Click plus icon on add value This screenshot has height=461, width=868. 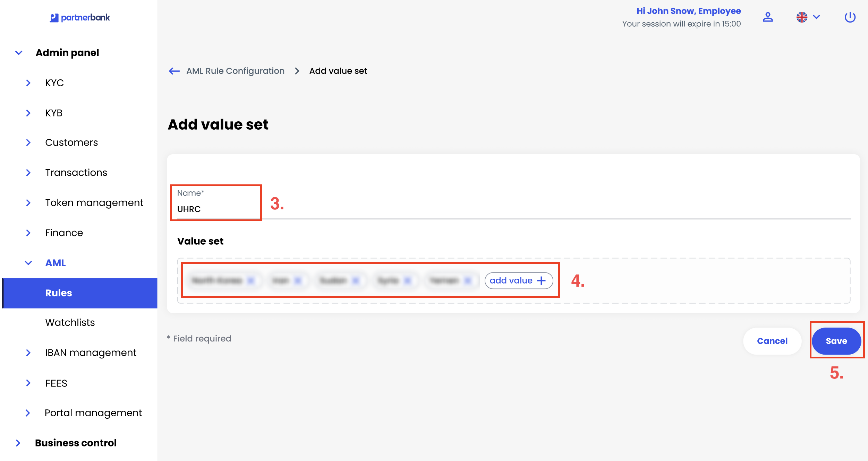click(541, 280)
